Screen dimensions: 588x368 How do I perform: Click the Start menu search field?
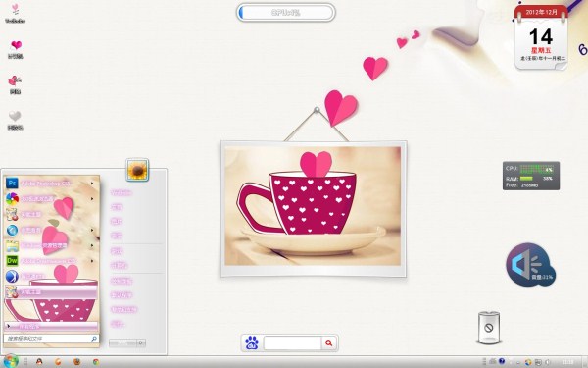pyautogui.click(x=51, y=339)
